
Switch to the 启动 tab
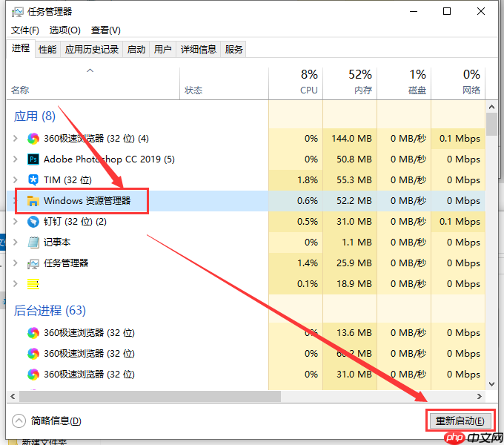pyautogui.click(x=136, y=50)
